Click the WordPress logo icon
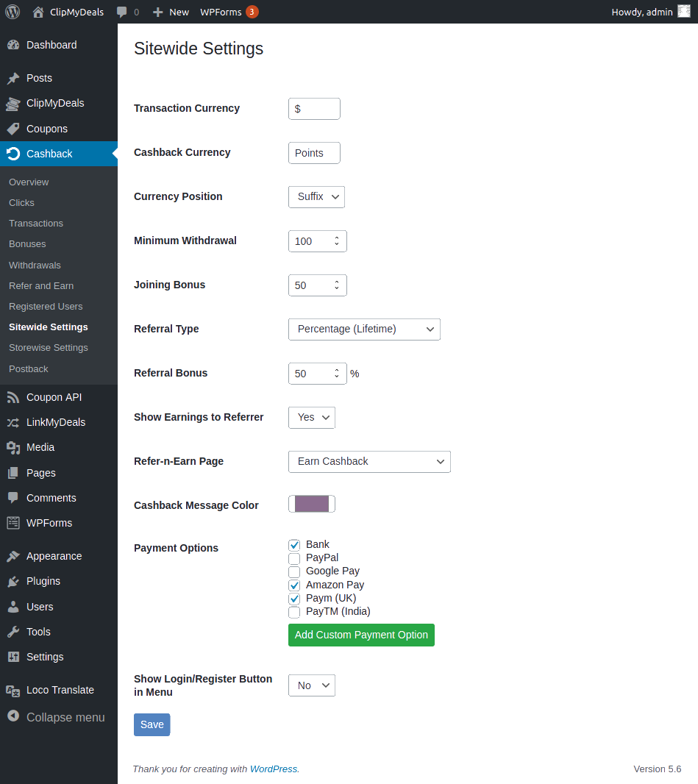 tap(13, 12)
